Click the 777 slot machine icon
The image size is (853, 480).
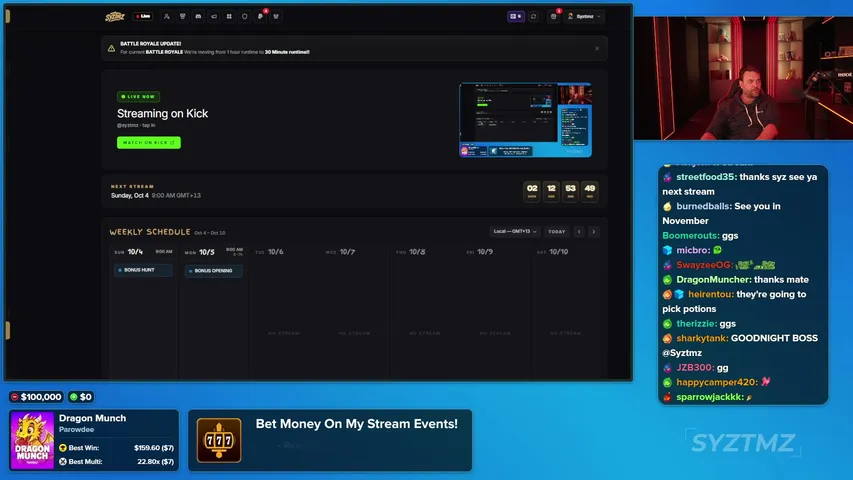coord(219,440)
